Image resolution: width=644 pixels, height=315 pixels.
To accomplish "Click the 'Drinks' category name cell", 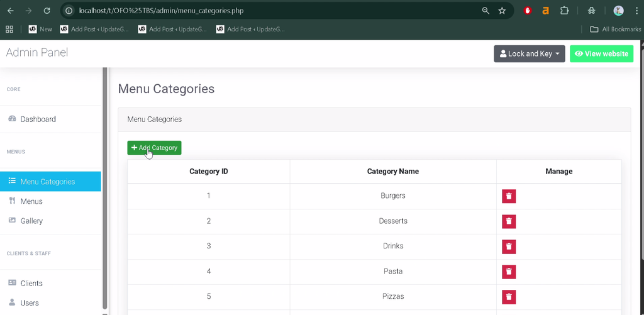I will (x=393, y=246).
